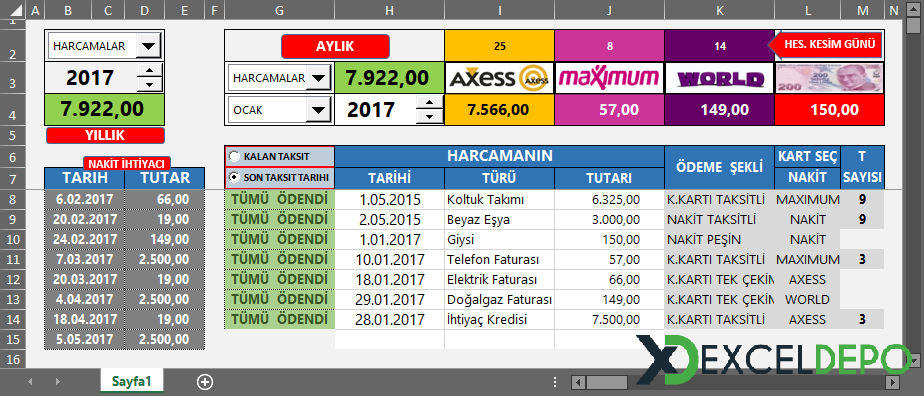Select the Koltuk Takımı cell

499,200
